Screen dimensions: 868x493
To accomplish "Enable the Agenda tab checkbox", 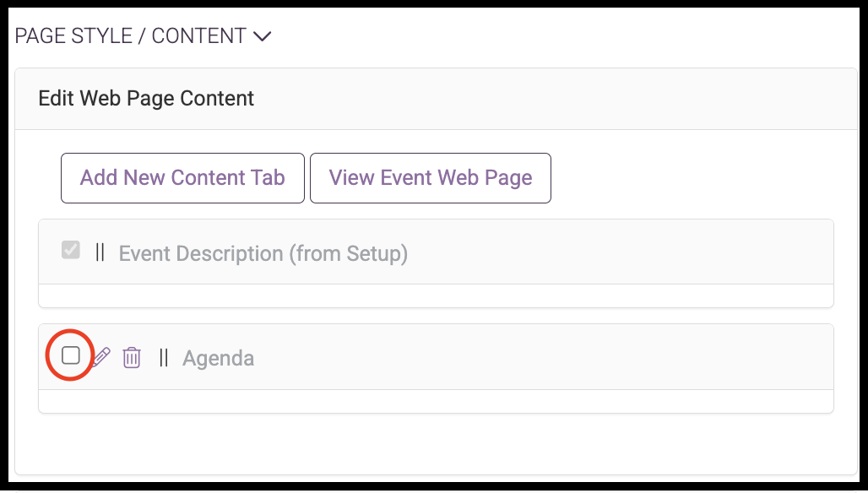I will click(x=71, y=355).
